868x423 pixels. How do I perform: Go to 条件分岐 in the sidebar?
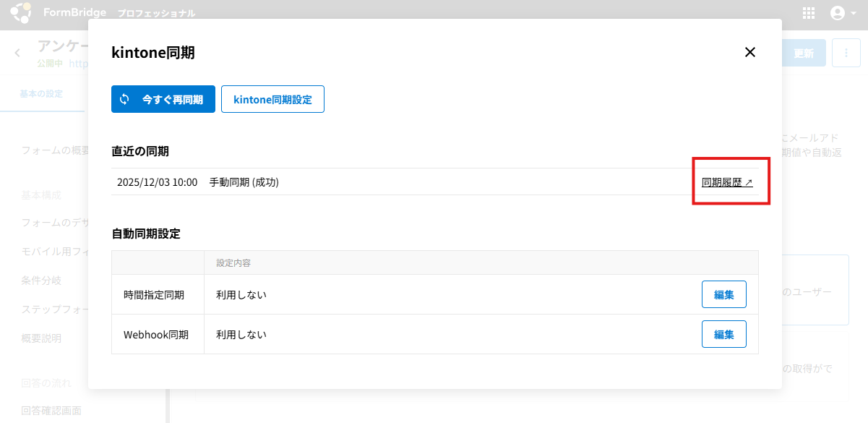[x=41, y=280]
